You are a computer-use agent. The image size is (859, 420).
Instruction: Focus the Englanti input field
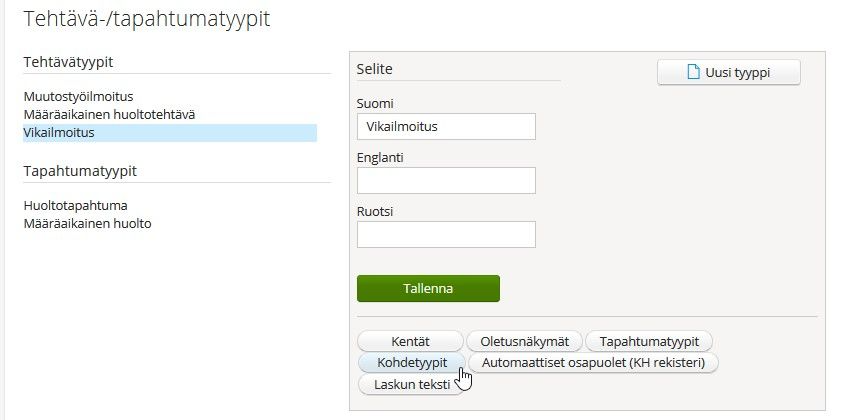coord(445,180)
